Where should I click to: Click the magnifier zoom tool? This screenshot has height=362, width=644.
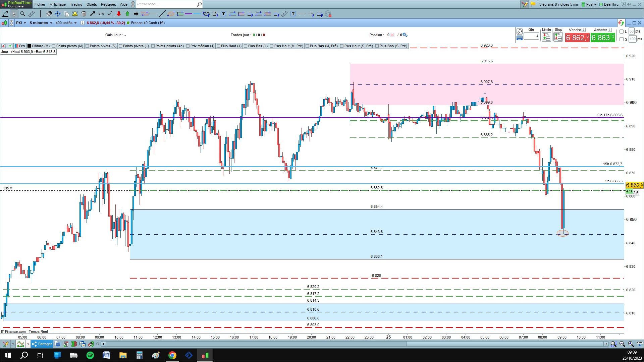pyautogui.click(x=23, y=14)
